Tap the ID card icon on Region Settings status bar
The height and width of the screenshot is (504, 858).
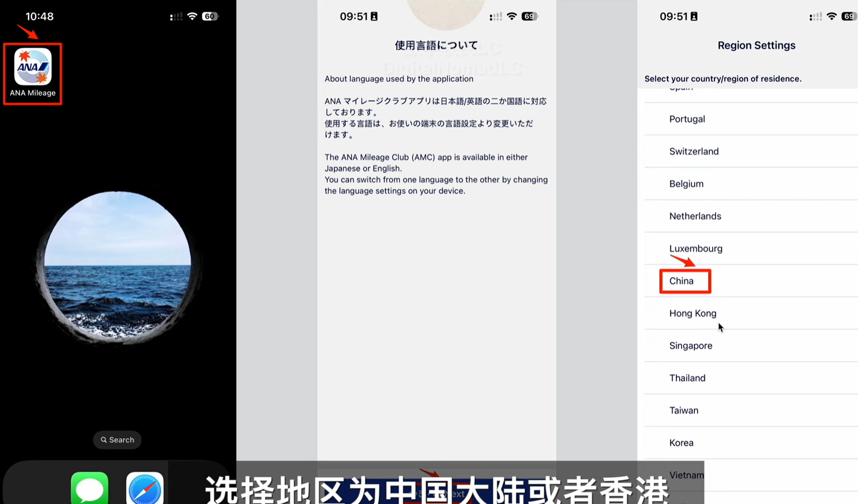694,17
